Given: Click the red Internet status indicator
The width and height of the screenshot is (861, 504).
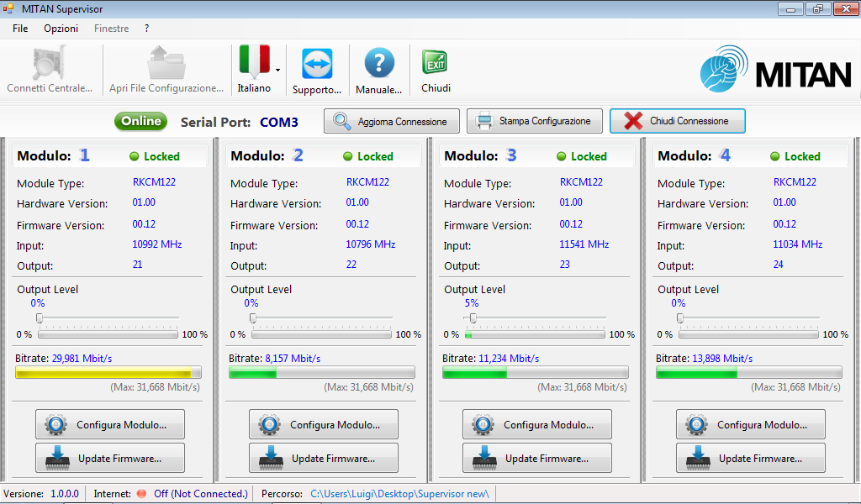Looking at the screenshot, I should click(141, 494).
